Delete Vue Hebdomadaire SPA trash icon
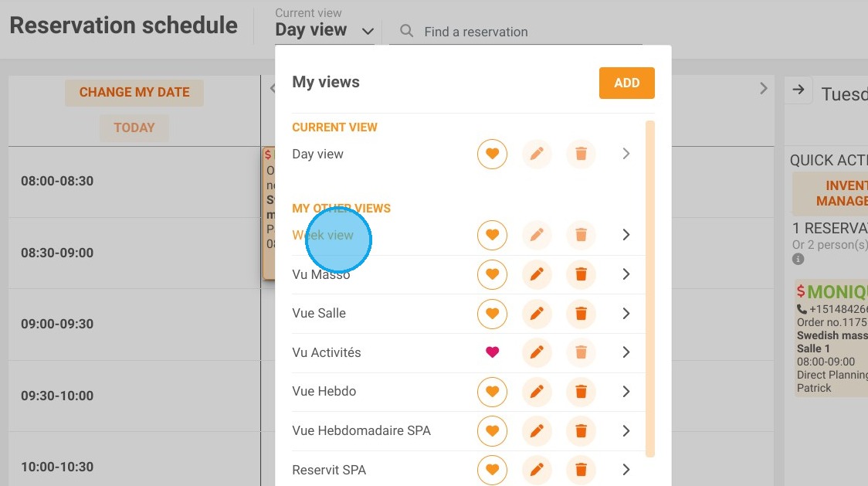The height and width of the screenshot is (486, 868). tap(581, 430)
